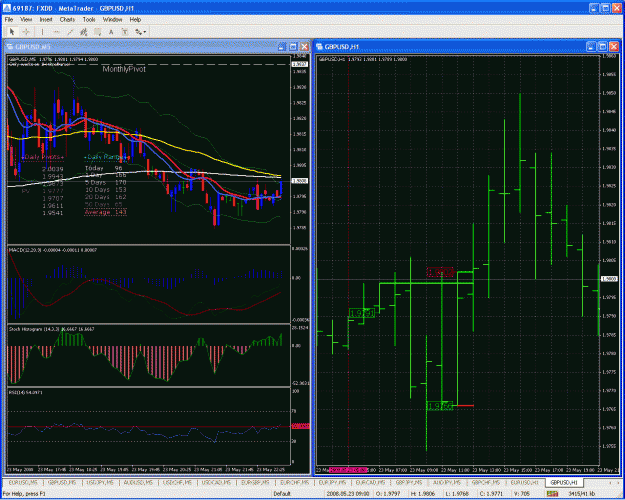Click the pink highlighted date on H1 time axis

[x=348, y=470]
